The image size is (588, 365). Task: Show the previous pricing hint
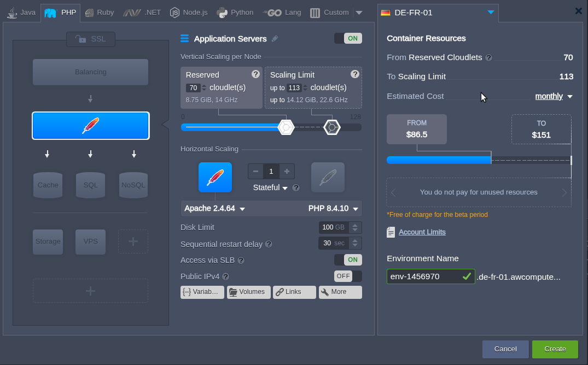[x=393, y=192]
